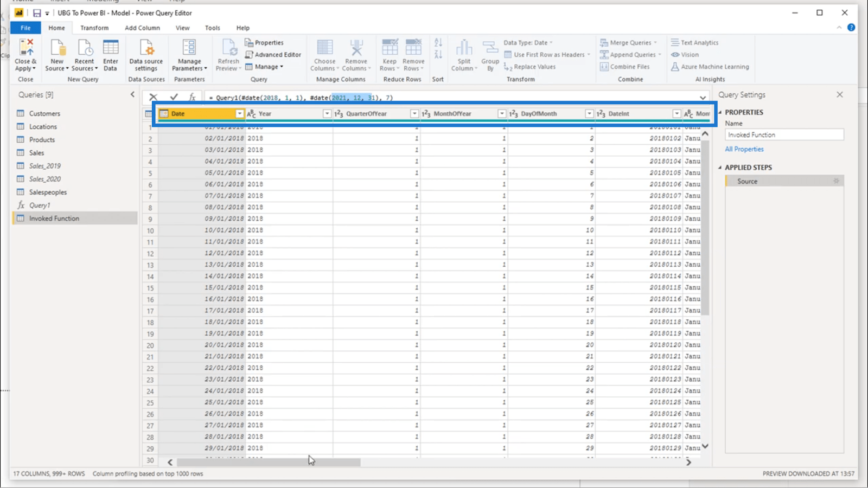The height and width of the screenshot is (488, 868).
Task: Confirm the formula with the checkmark
Action: click(x=174, y=97)
